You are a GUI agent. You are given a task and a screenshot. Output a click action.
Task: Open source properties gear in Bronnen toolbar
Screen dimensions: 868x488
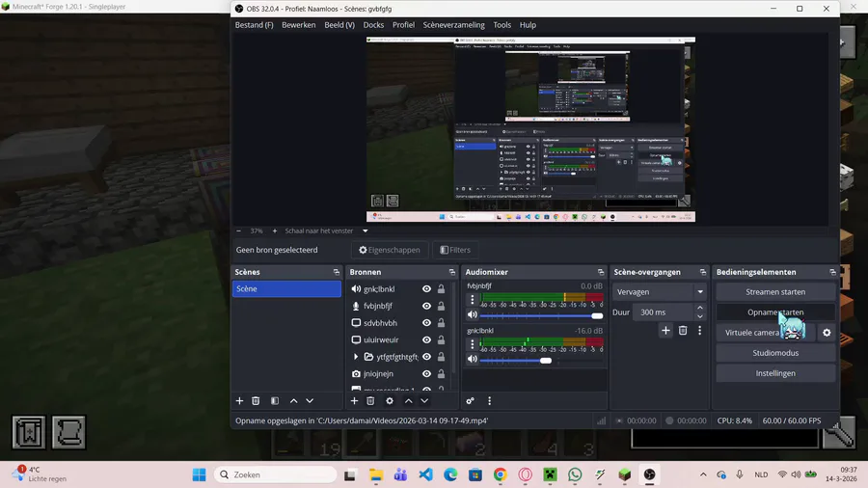click(x=390, y=400)
